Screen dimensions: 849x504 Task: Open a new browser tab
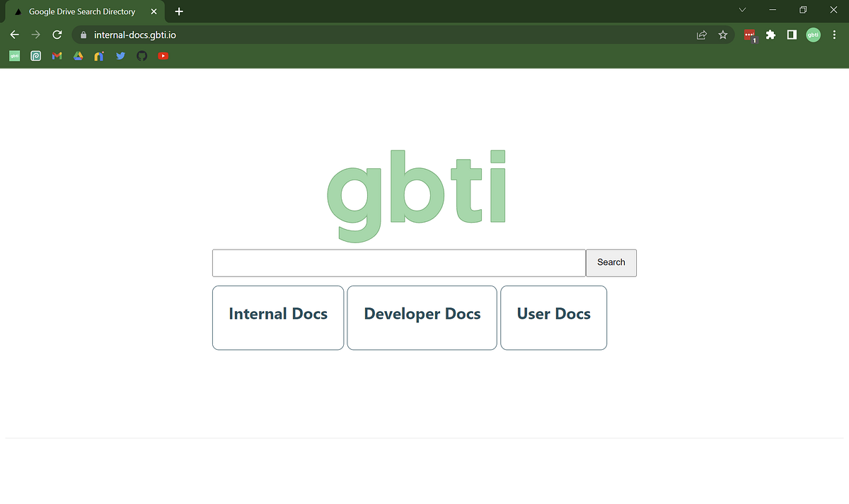(178, 11)
